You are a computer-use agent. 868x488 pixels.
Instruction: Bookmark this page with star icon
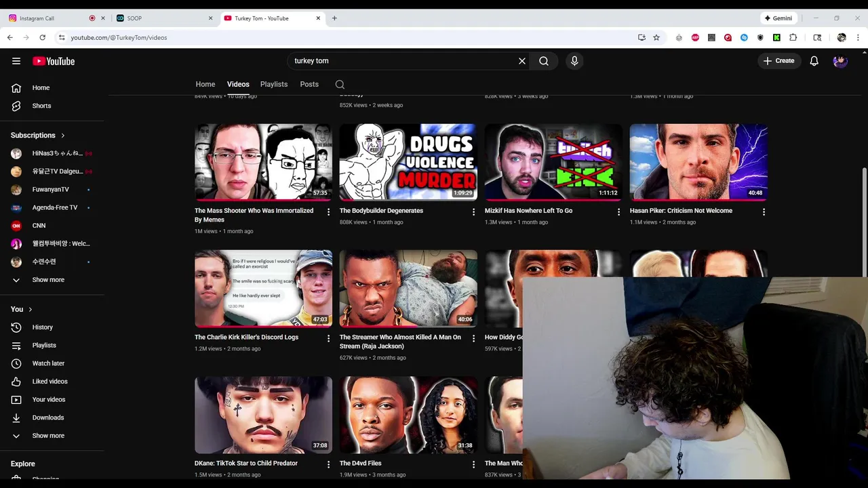pos(656,37)
